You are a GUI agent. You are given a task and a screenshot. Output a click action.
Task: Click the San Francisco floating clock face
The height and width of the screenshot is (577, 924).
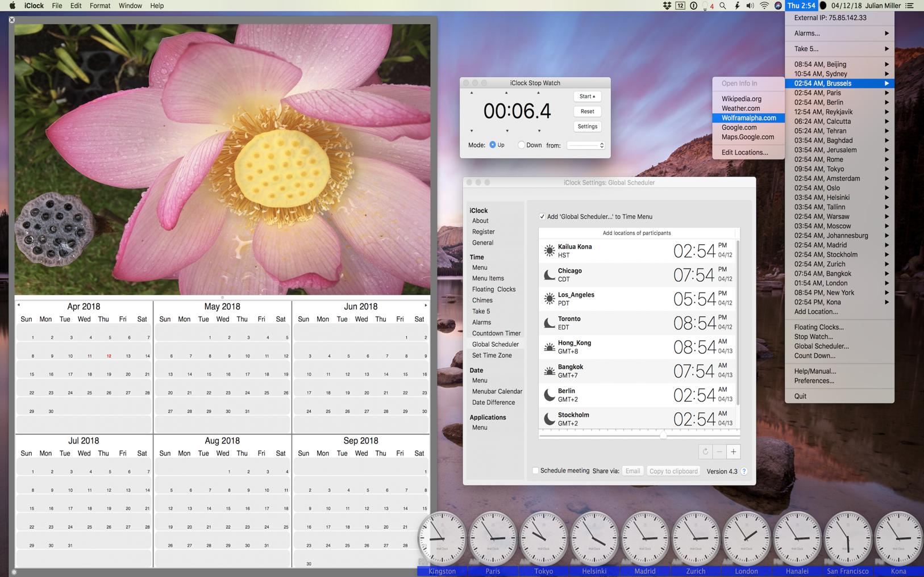848,538
